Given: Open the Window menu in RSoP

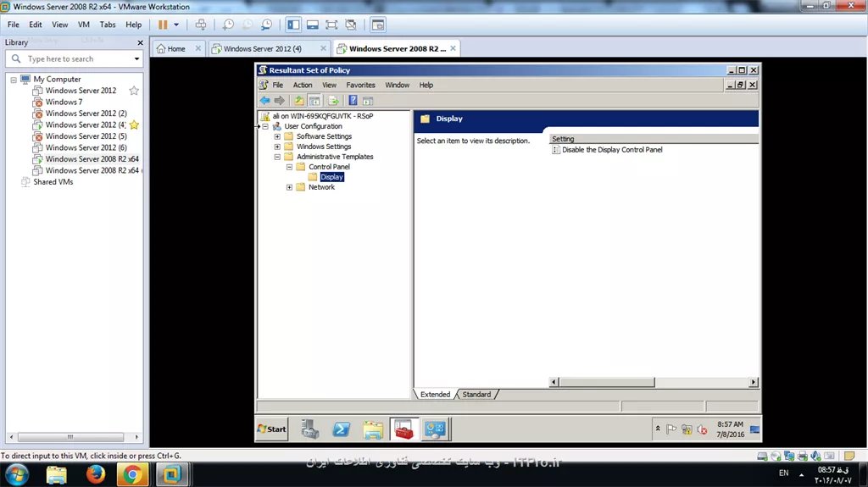Looking at the screenshot, I should 397,85.
